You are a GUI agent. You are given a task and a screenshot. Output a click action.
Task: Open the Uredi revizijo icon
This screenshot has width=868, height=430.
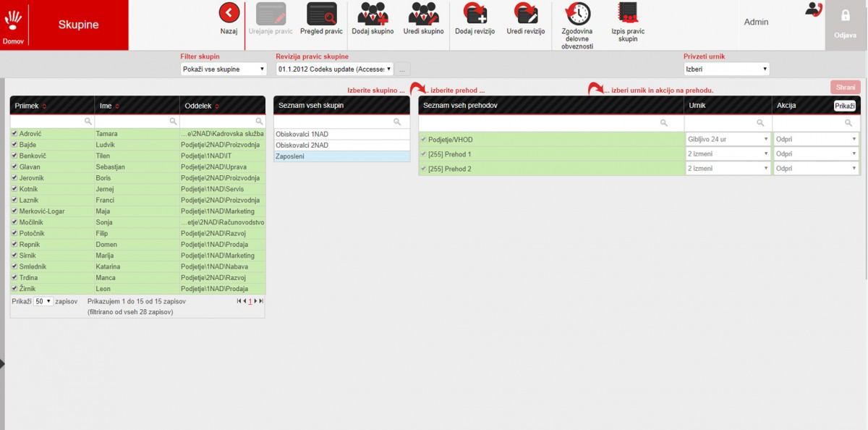tap(525, 14)
